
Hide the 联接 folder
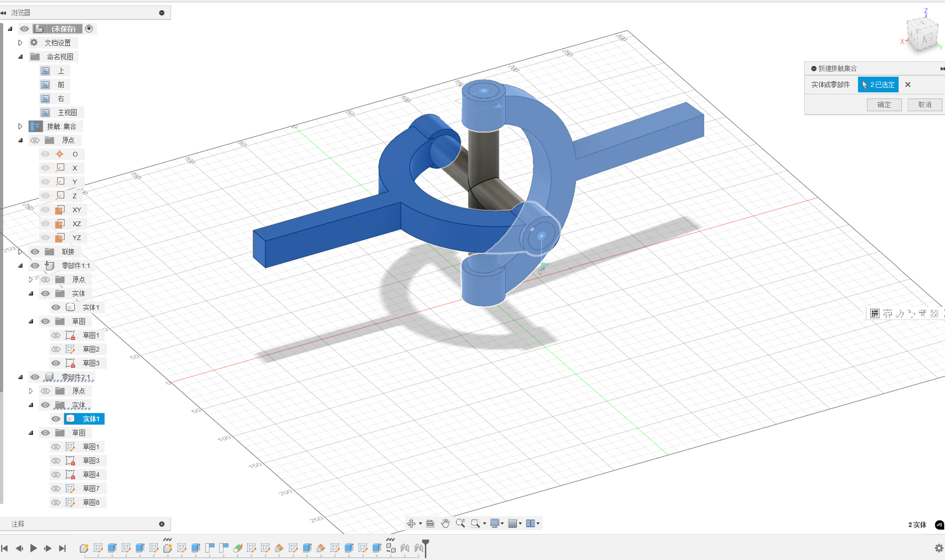35,252
